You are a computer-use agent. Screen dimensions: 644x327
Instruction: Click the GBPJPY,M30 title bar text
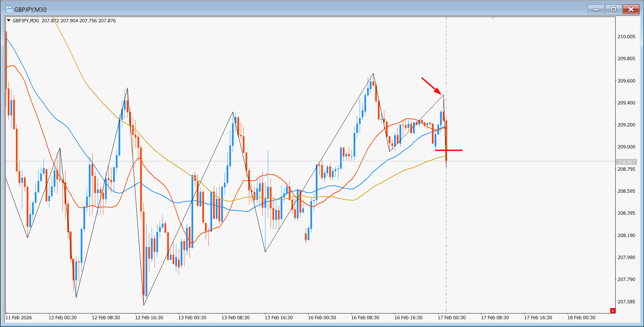coord(30,9)
